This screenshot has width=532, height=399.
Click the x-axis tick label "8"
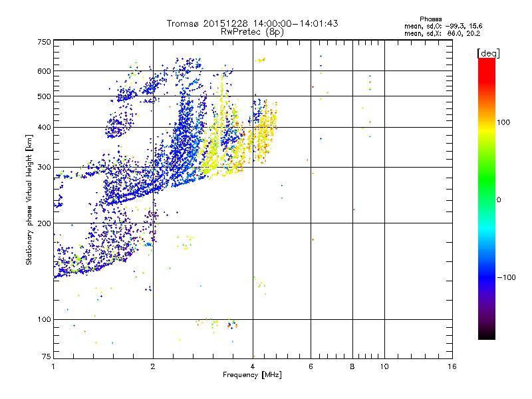pos(352,366)
